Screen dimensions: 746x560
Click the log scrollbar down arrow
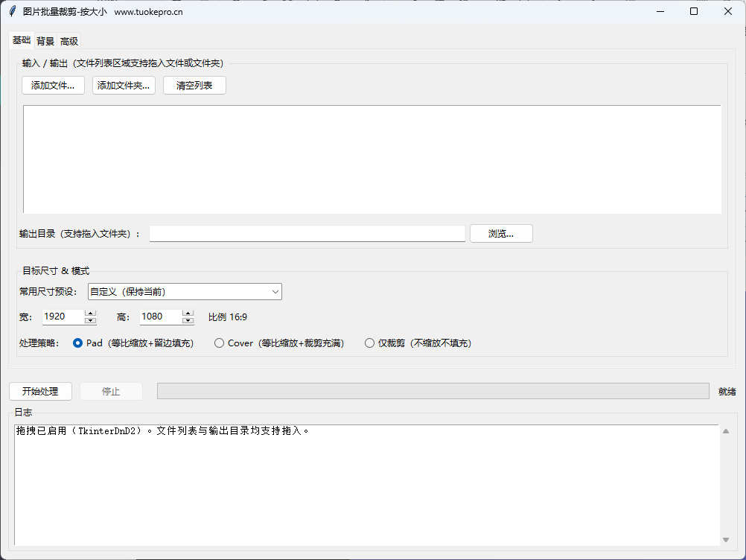[x=726, y=540]
